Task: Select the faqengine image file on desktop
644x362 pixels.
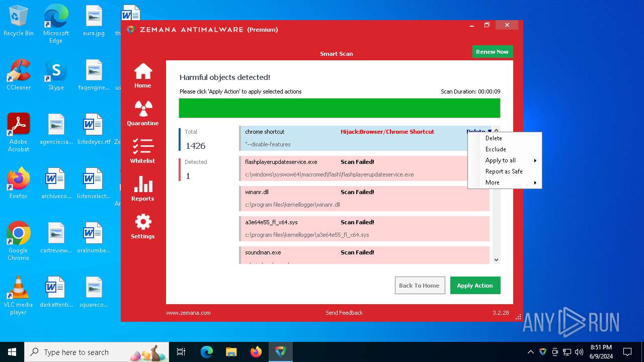Action: click(x=94, y=75)
